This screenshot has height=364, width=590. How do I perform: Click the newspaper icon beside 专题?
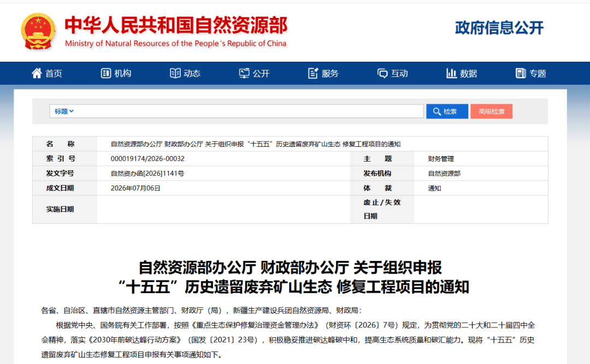pos(521,73)
